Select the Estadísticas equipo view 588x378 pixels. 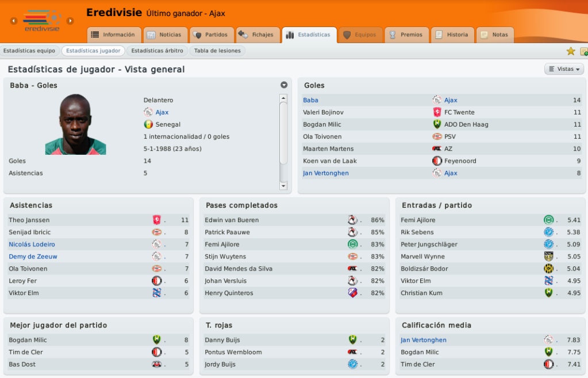[x=29, y=51]
